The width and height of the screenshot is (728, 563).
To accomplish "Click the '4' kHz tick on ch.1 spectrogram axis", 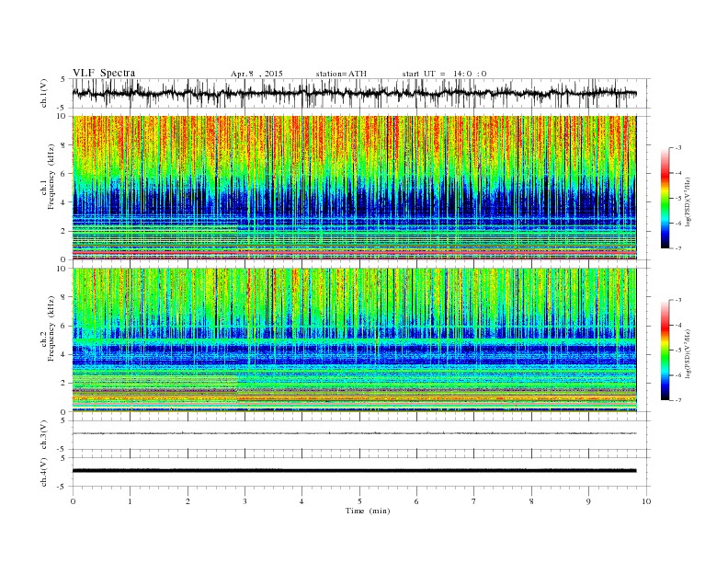I will tap(63, 202).
